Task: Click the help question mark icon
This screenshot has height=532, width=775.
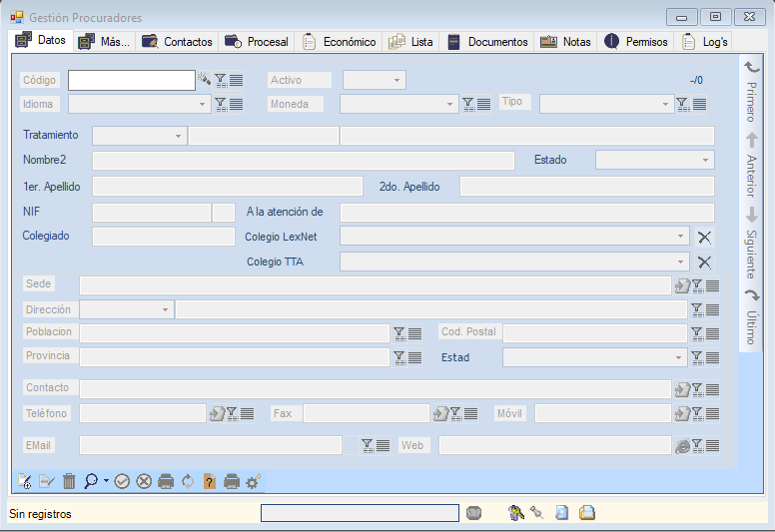Action: (x=209, y=481)
